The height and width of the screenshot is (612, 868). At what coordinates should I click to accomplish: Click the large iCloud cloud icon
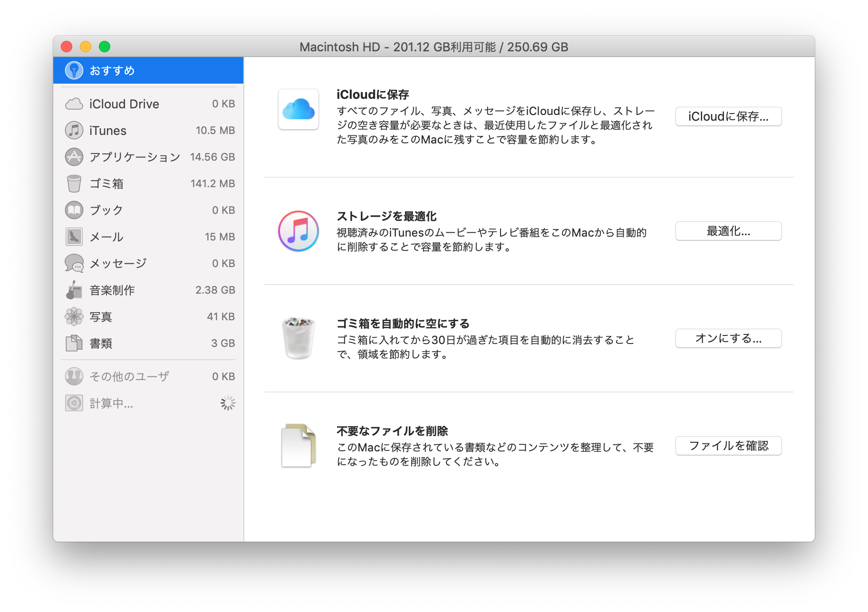coord(299,109)
